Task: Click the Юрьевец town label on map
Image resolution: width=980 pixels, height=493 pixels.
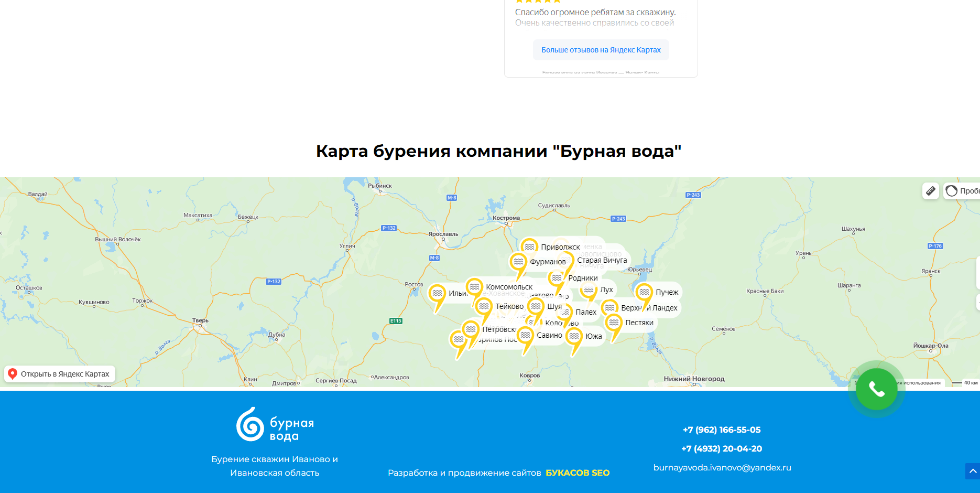Action: coord(640,270)
